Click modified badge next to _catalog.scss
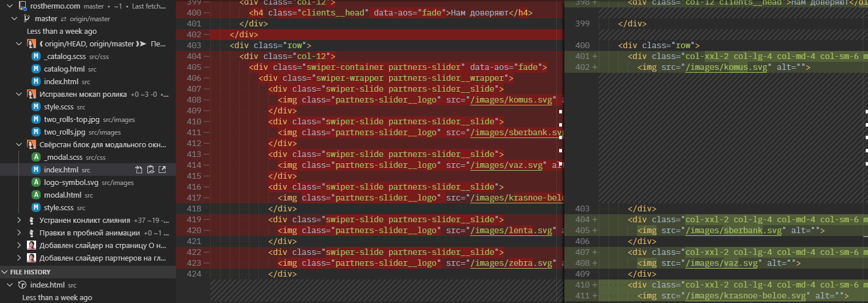This screenshot has height=303, width=868. (x=36, y=57)
